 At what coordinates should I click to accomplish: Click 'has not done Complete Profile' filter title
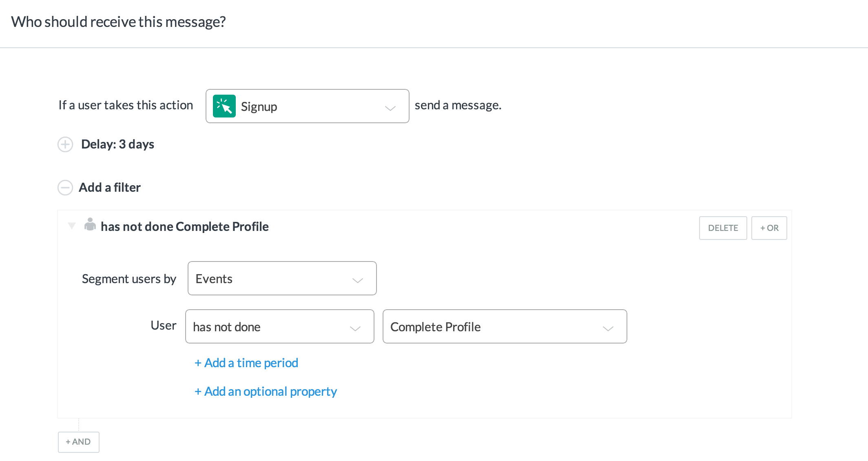184,227
